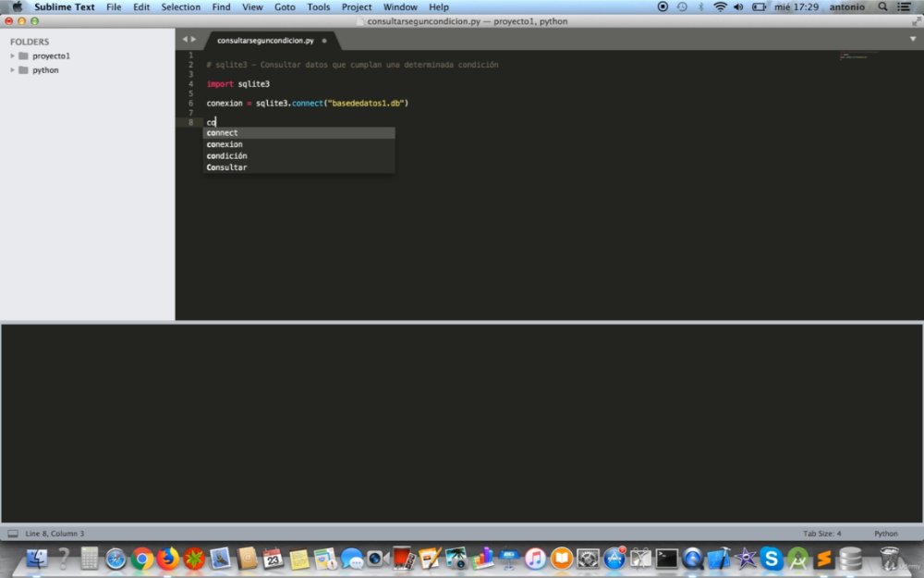This screenshot has height=578, width=924.
Task: Go to the next tab with right arrow
Action: tap(193, 40)
